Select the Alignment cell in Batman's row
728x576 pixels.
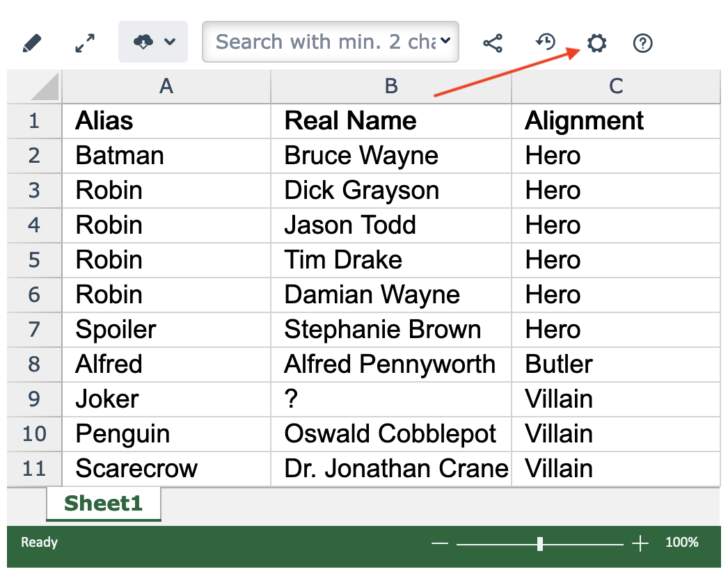616,156
